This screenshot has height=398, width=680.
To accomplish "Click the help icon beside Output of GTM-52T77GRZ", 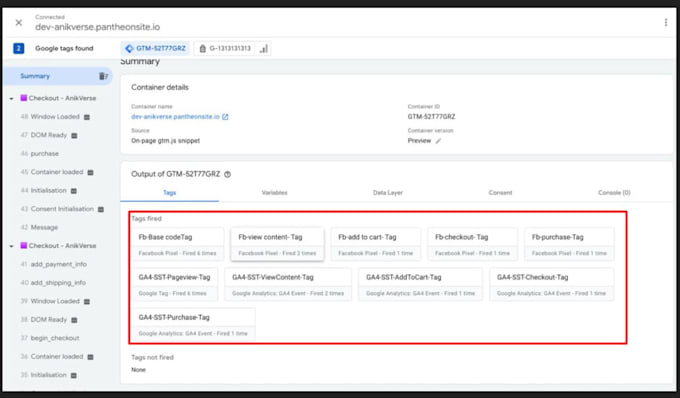I will [x=227, y=174].
